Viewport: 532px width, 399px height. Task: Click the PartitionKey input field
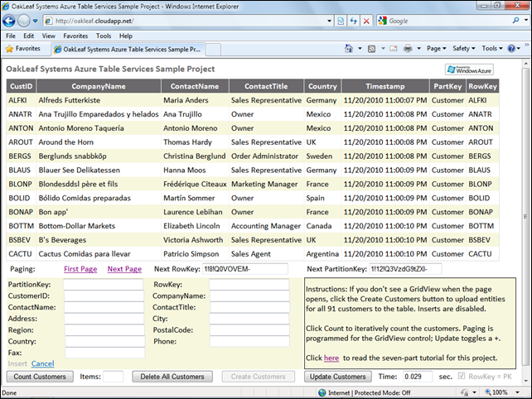104,285
